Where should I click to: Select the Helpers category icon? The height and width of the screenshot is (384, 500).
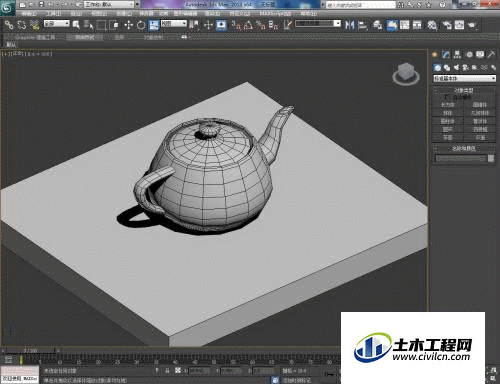coord(475,68)
